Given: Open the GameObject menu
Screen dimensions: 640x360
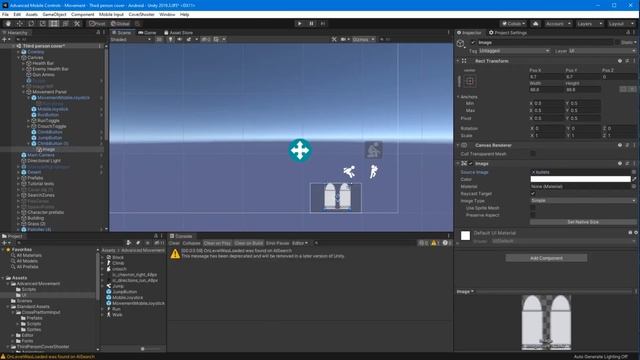Looking at the screenshot, I should pos(54,14).
